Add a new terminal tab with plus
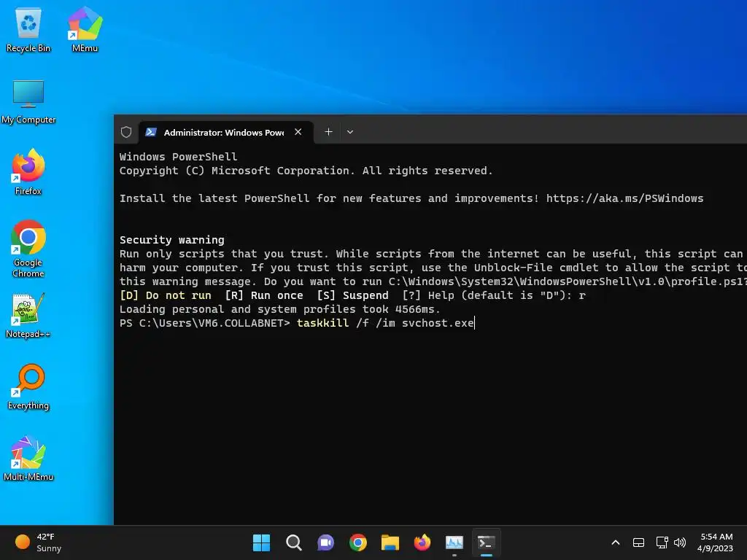747x560 pixels. [328, 132]
